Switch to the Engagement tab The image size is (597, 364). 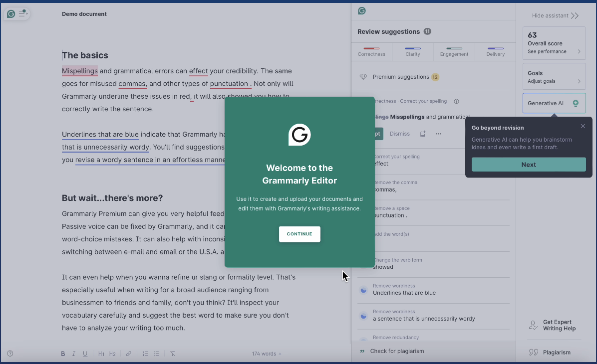coord(454,52)
